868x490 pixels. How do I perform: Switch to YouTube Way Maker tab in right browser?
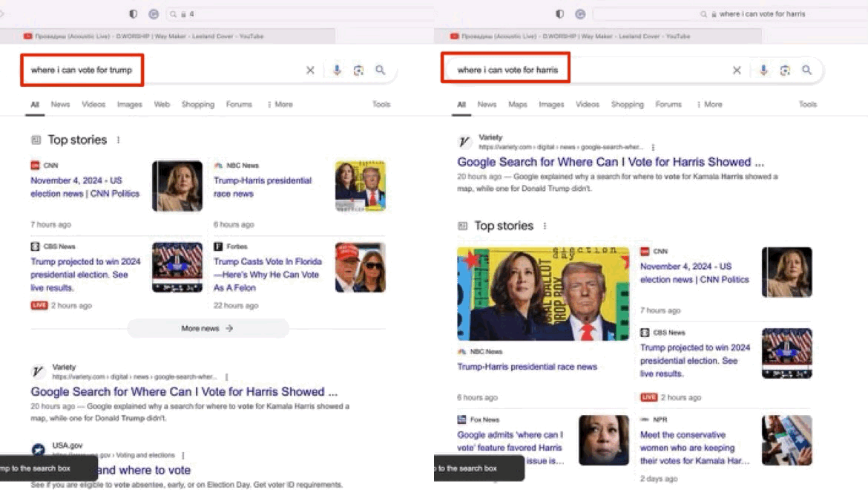(x=598, y=36)
